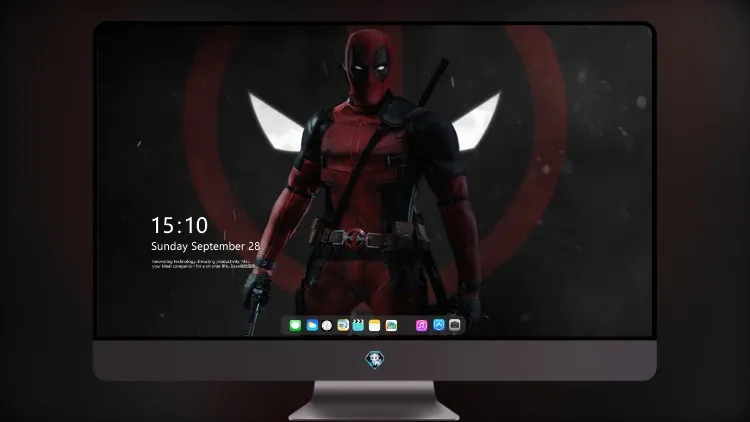Open the Clock app in dock
The width and height of the screenshot is (750, 422).
pyautogui.click(x=327, y=325)
